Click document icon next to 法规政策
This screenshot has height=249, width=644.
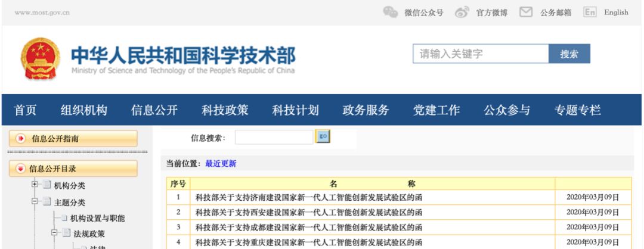66,233
